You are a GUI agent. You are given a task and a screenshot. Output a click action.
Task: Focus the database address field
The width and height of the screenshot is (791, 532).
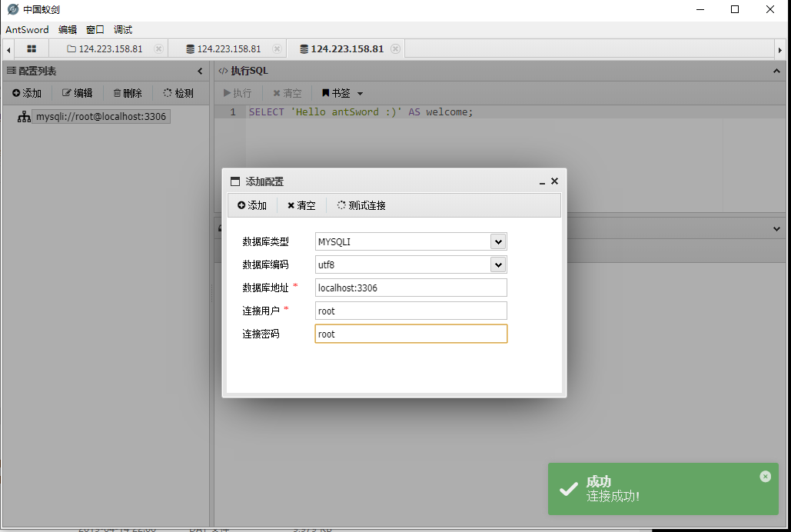(x=410, y=288)
